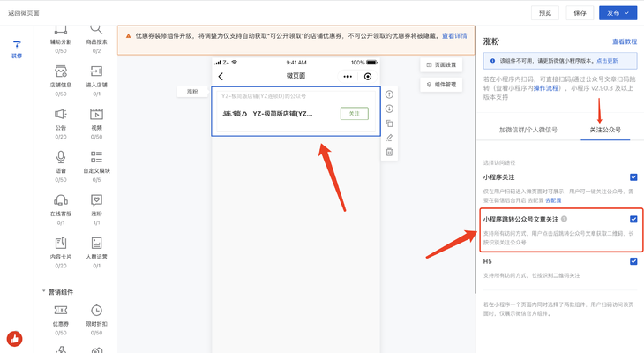Add the 视频 video component
The image size is (644, 353).
(96, 124)
